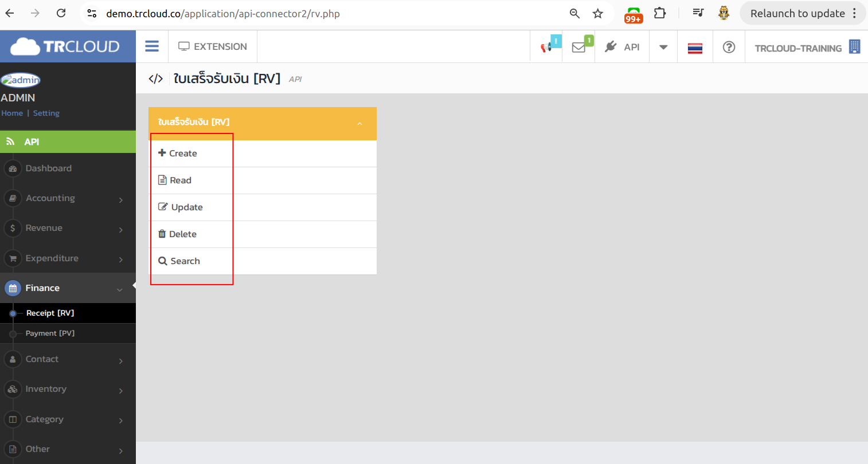Viewport: 868px width, 464px height.
Task: Open help question mark icon
Action: coord(729,47)
